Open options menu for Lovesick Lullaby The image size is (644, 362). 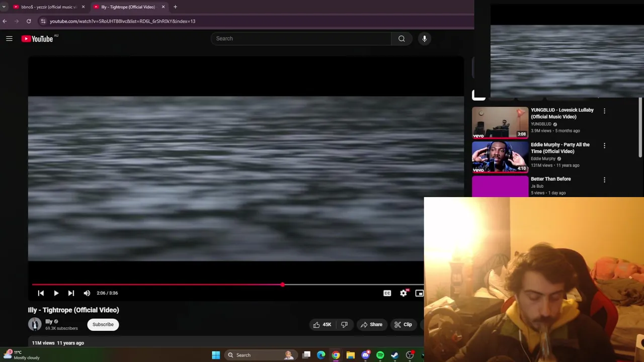pyautogui.click(x=604, y=111)
